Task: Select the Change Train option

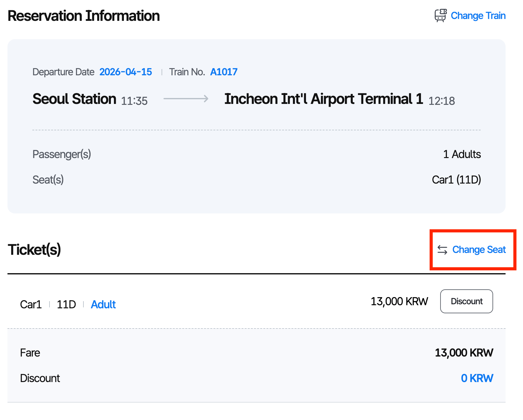Action: 478,16
